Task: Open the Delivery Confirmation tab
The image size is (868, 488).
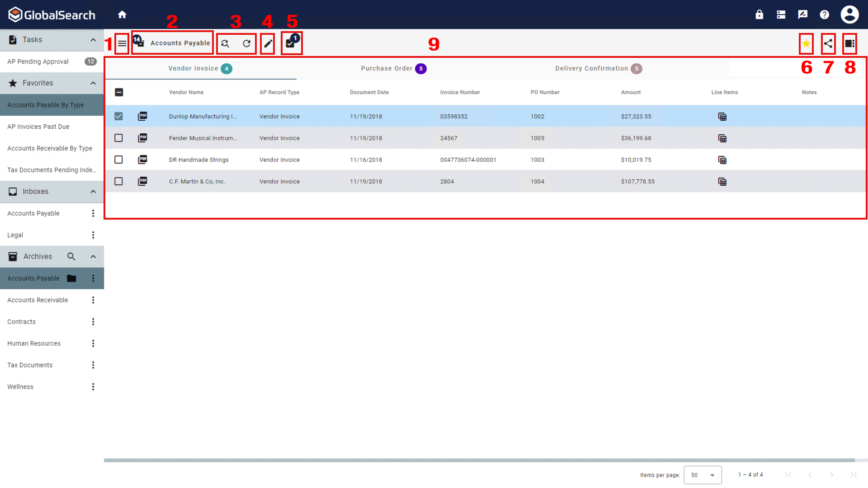Action: (598, 68)
